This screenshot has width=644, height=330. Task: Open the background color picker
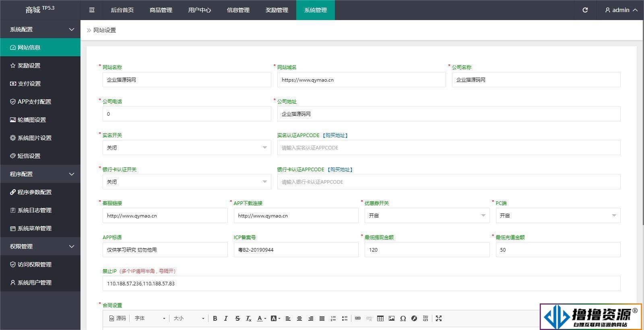275,318
